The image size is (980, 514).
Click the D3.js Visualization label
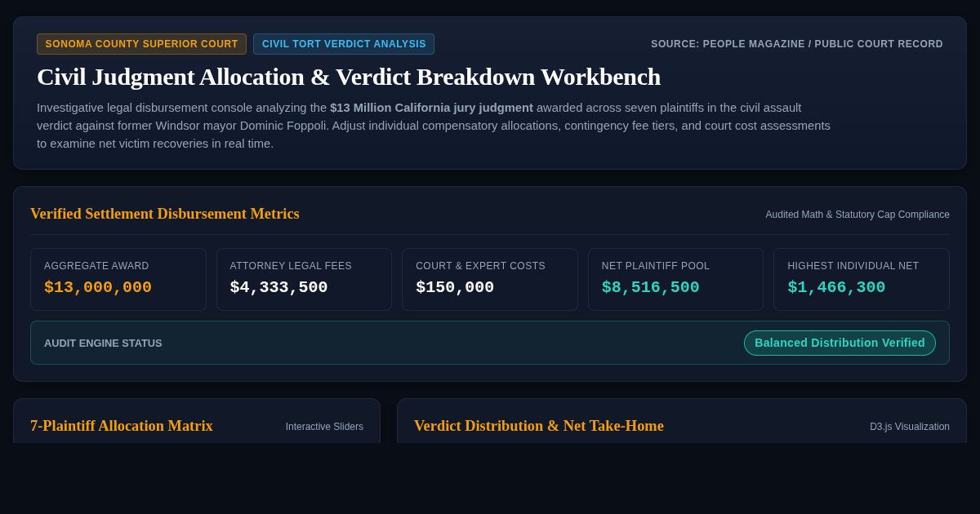910,427
